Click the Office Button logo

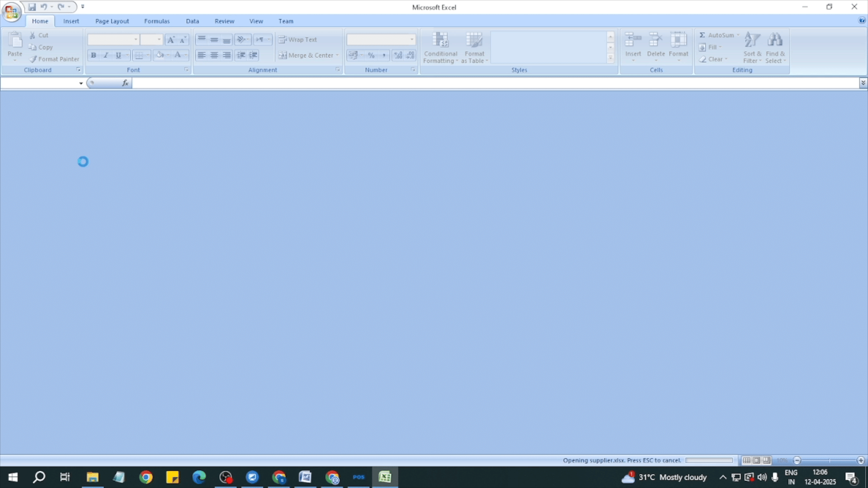[11, 12]
